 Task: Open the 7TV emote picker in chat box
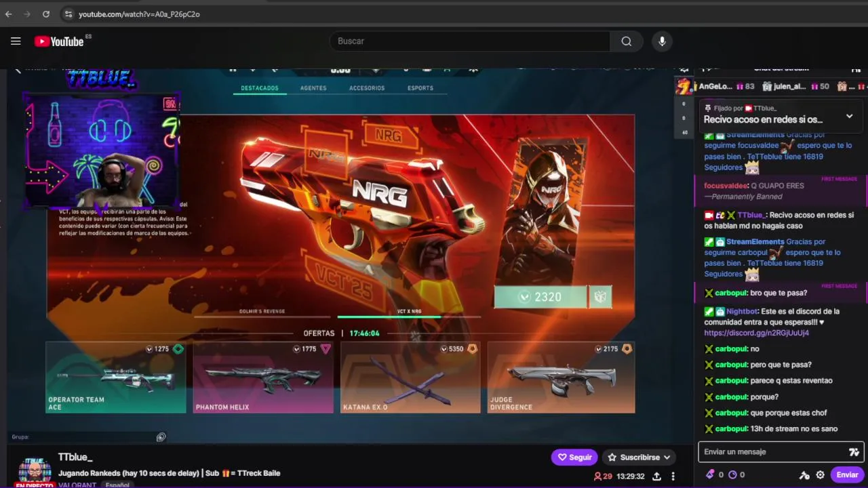point(854,452)
